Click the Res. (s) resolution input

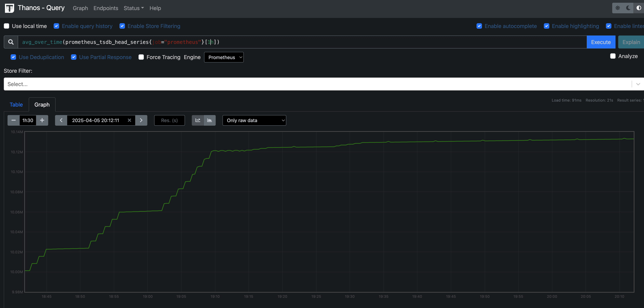[170, 120]
